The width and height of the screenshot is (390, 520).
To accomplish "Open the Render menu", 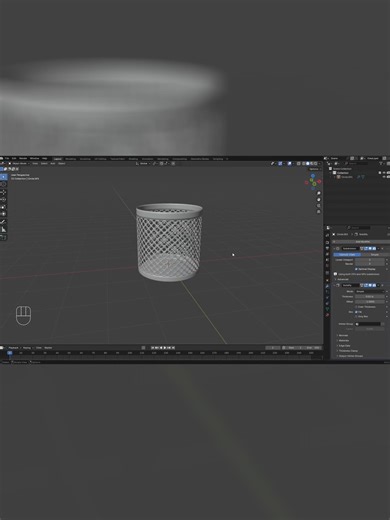I will pos(23,158).
